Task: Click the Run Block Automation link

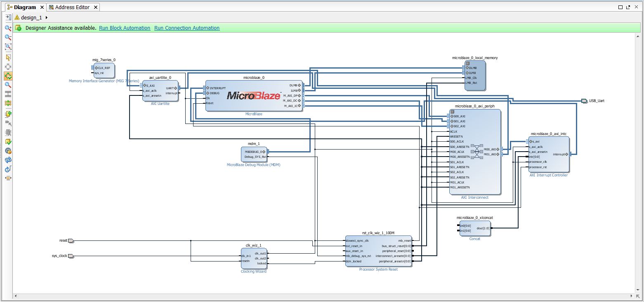Action: (125, 28)
